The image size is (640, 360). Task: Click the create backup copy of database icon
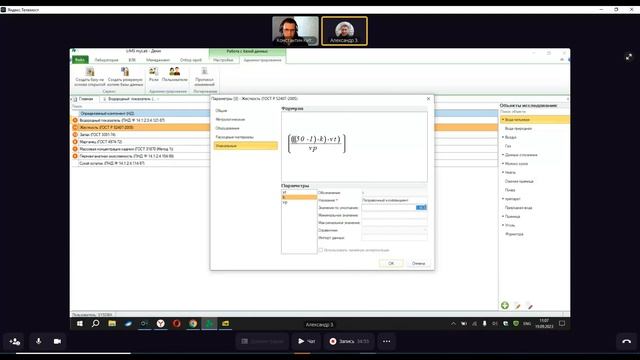125,72
